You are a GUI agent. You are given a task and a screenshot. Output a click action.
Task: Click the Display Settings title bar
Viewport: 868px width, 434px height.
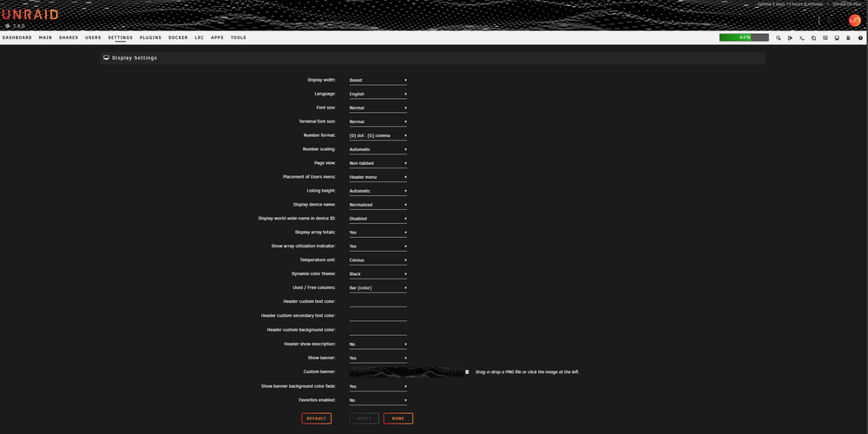433,58
